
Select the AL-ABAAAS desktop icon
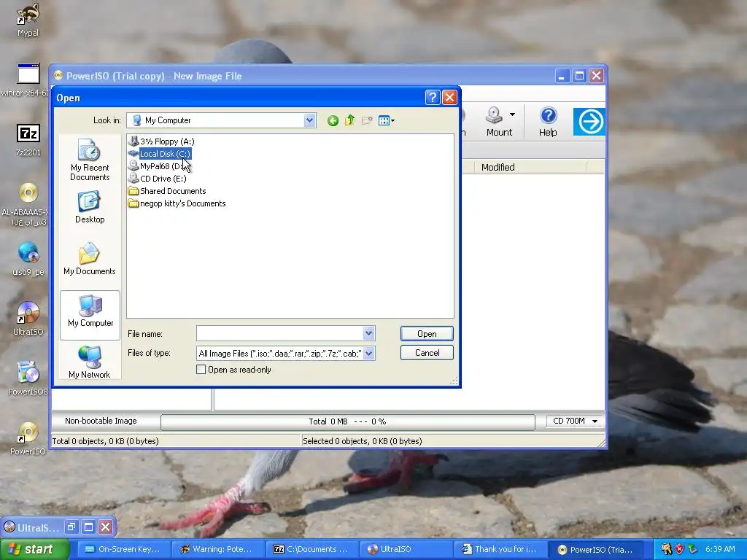coord(25,205)
